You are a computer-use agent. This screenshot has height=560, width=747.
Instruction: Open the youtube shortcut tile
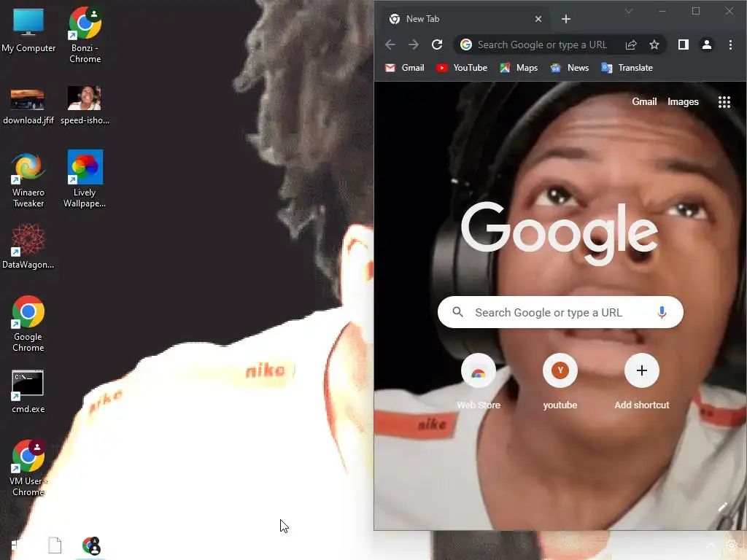pos(560,382)
